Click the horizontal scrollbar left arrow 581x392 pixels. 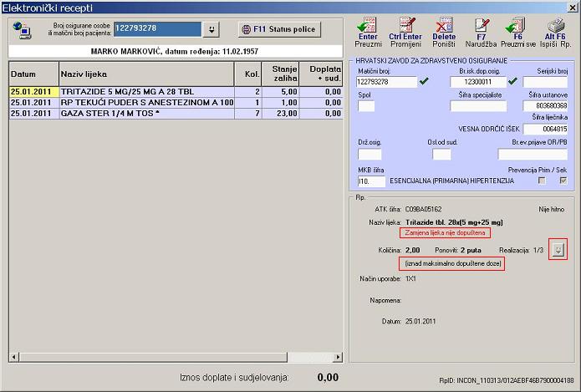14,357
